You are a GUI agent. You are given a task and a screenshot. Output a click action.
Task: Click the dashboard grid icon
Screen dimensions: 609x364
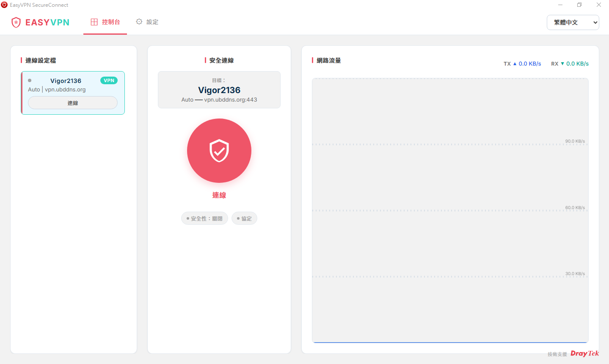click(x=94, y=22)
